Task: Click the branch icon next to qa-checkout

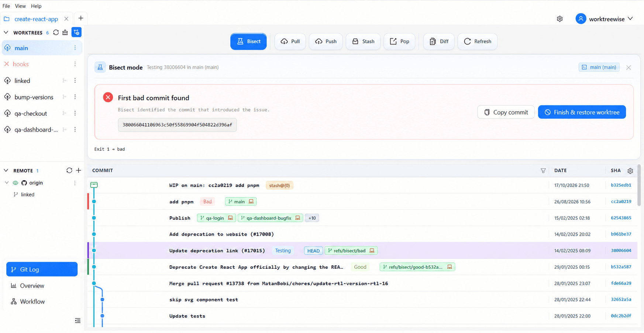Action: click(65, 113)
